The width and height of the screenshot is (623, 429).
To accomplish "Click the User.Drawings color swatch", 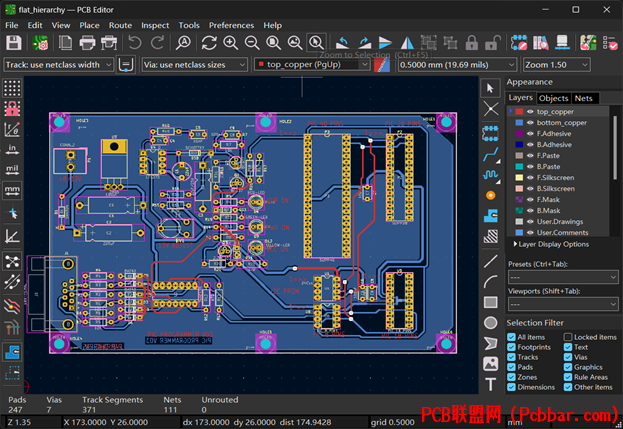I will click(x=519, y=221).
